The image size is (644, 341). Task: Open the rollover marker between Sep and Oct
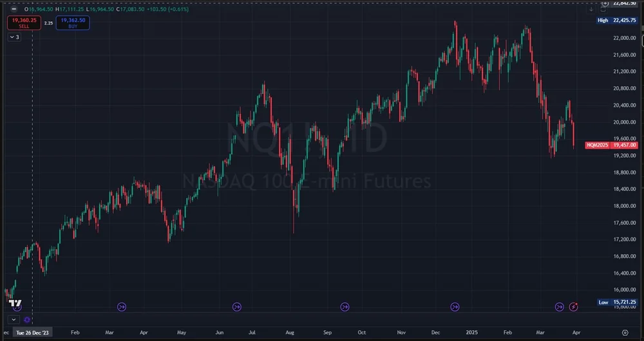(x=345, y=306)
